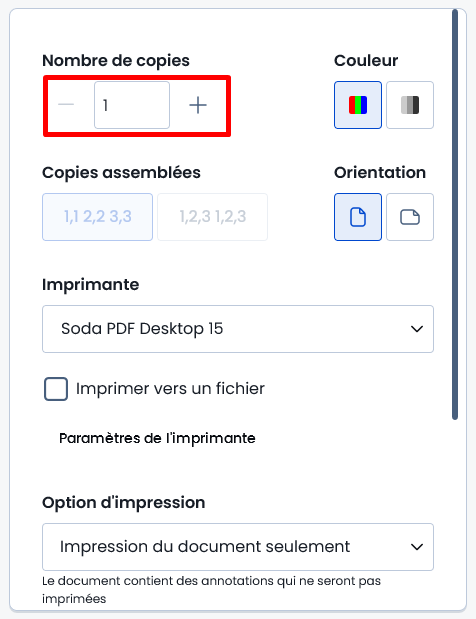
Task: Open Paramètres de l'imprimante
Action: (x=157, y=438)
